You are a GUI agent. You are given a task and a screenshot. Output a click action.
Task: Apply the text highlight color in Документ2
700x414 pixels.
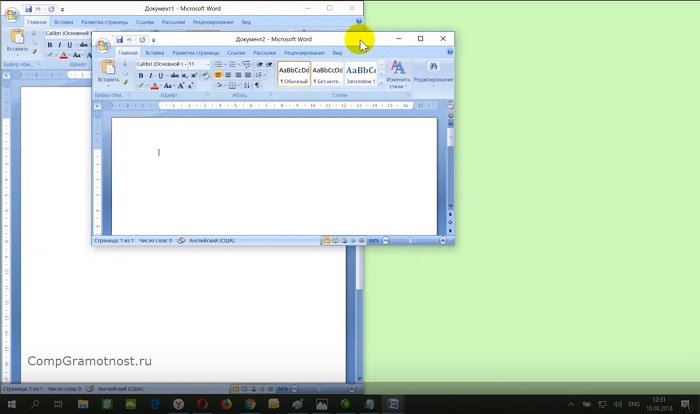[x=141, y=86]
